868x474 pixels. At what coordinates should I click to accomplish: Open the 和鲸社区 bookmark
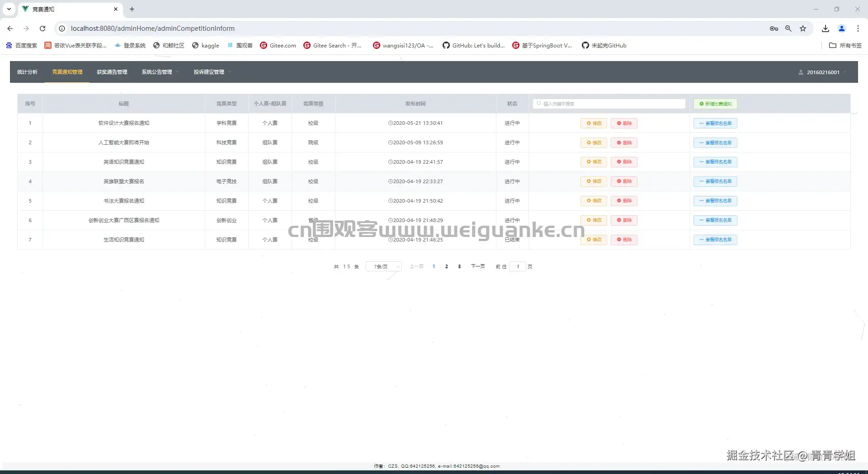169,45
